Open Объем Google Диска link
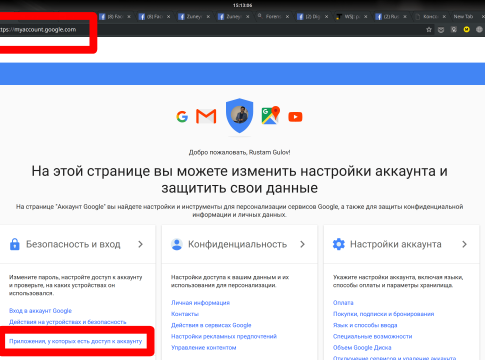Viewport: 485px width, 360px height. point(362,348)
